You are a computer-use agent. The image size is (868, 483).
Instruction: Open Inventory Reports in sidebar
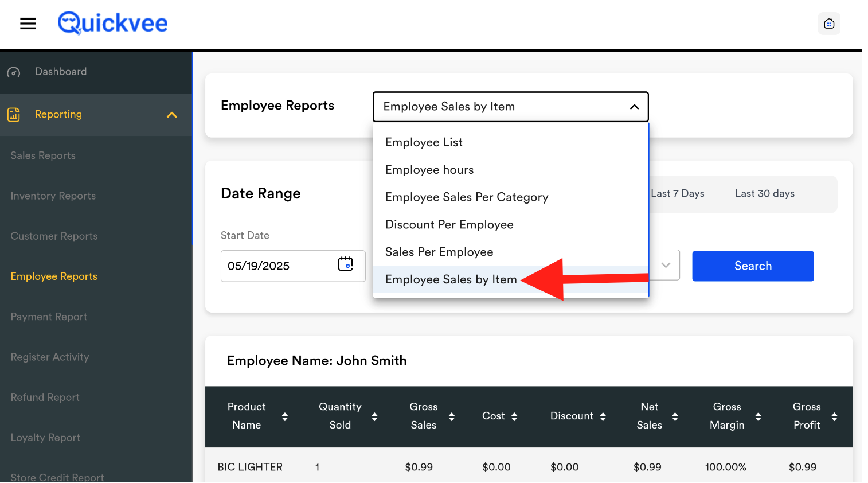coord(53,196)
